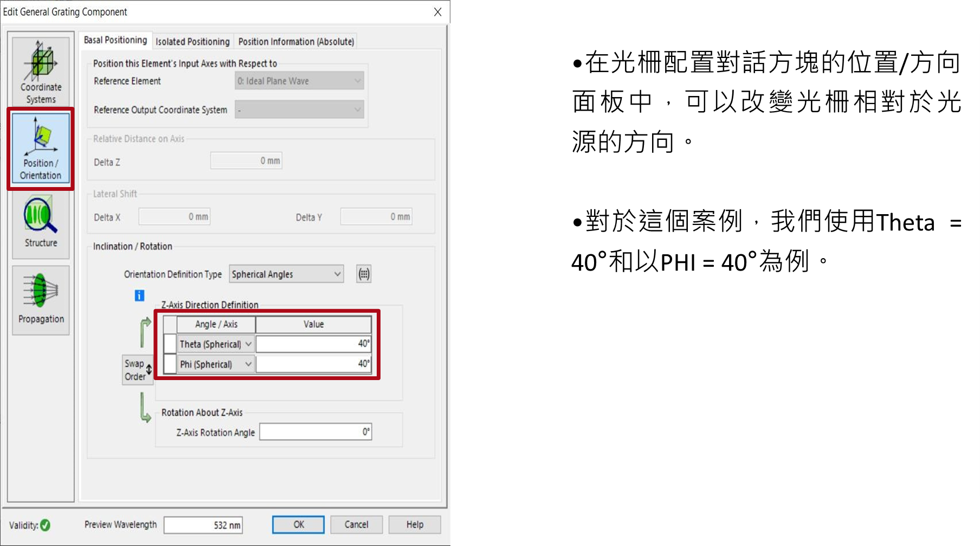Open the angle calculator icon button
The width and height of the screenshot is (980, 546).
[364, 274]
